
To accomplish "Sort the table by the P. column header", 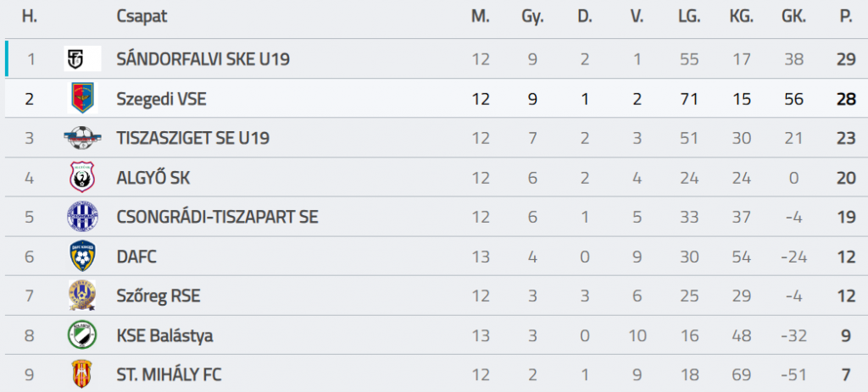I will point(844,17).
